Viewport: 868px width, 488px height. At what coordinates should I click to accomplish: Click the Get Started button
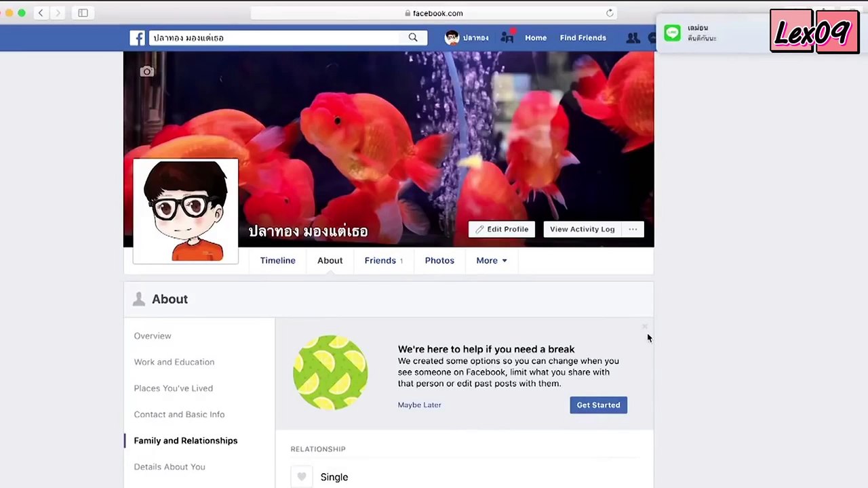tap(598, 405)
